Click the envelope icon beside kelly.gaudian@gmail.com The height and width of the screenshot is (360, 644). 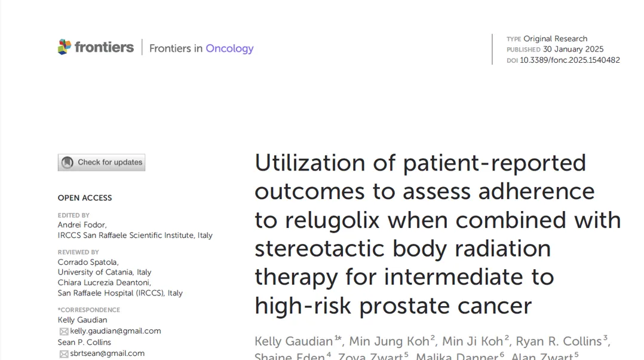coord(63,331)
